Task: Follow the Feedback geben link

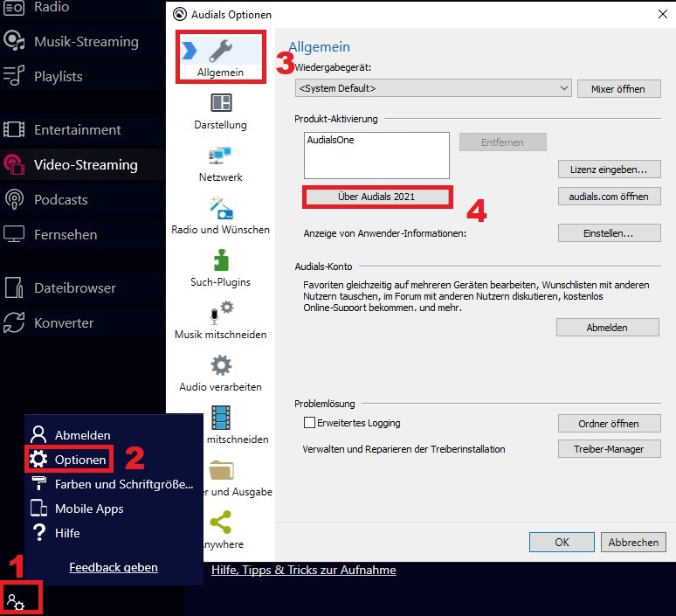Action: click(114, 567)
